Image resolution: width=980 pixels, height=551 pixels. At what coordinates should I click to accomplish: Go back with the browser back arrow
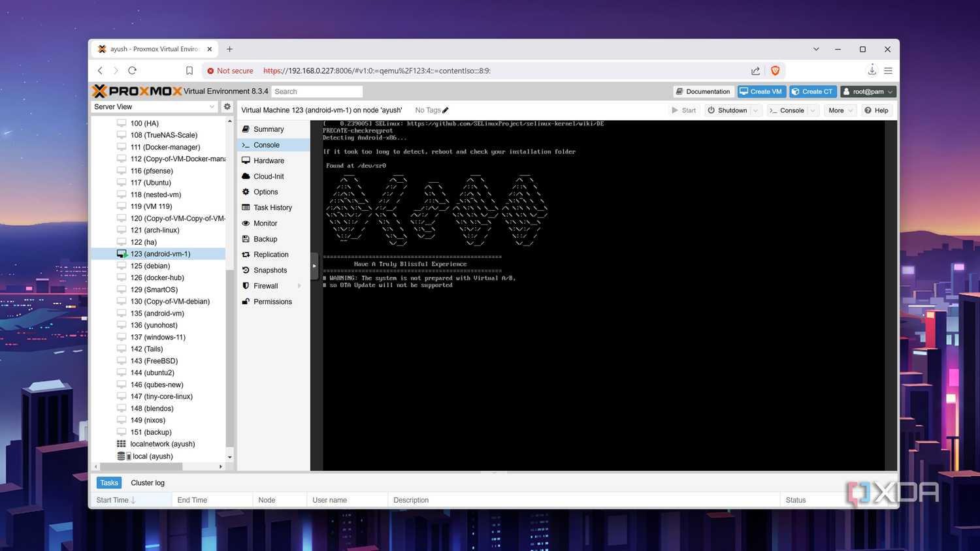[100, 71]
